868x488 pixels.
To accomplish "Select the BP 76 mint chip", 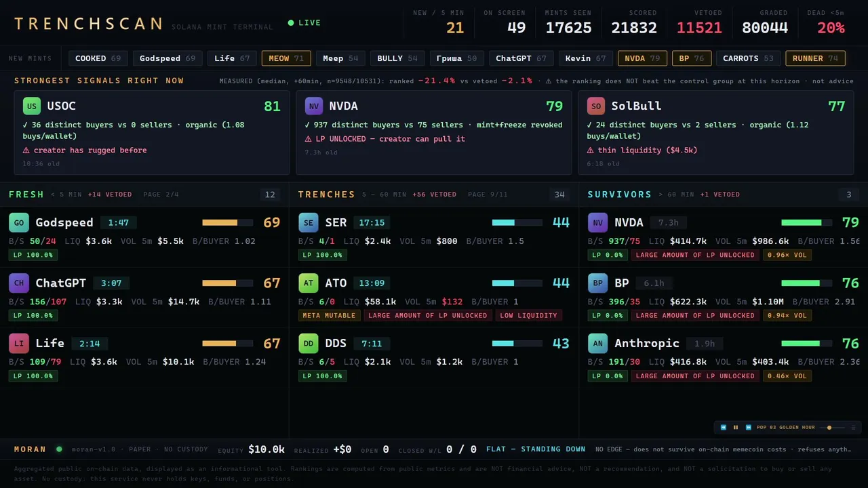I will (692, 58).
